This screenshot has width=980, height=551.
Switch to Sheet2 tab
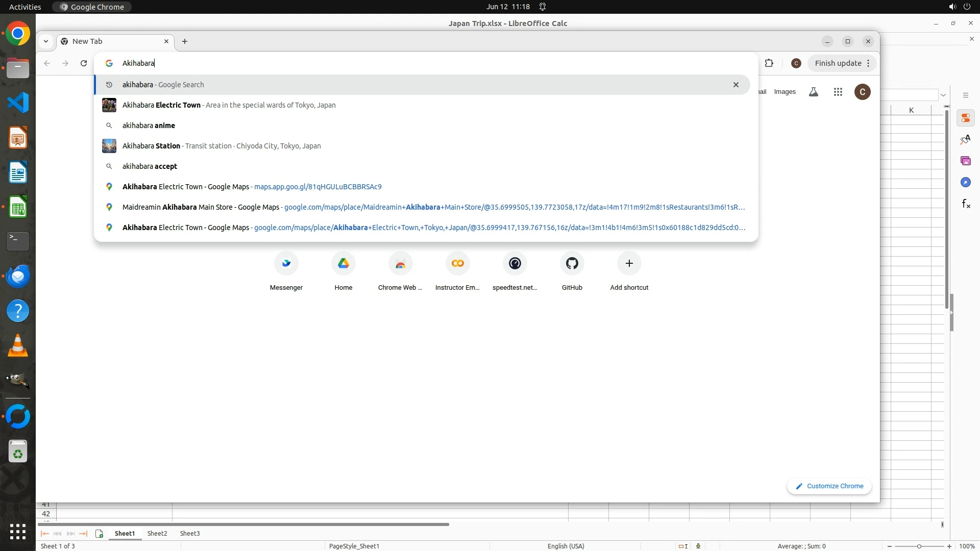157,533
